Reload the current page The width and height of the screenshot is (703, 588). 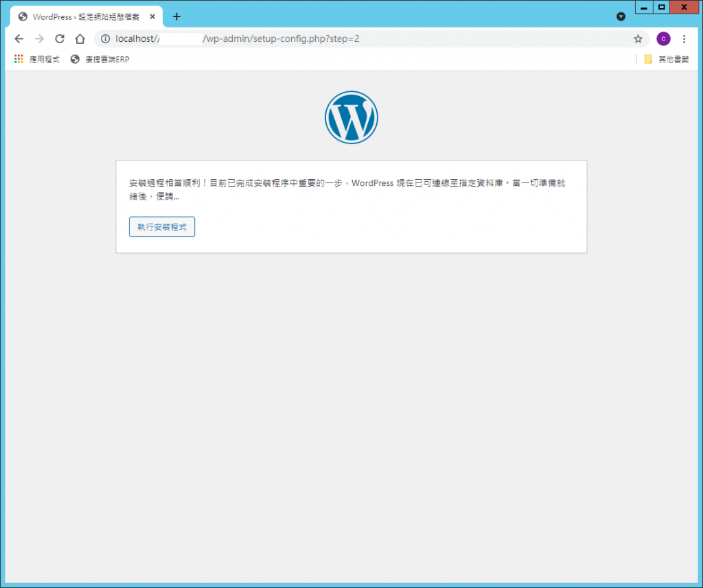[60, 39]
